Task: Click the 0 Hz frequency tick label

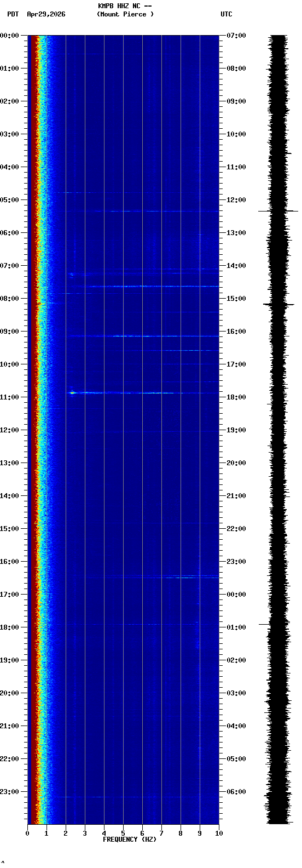Action: point(27,833)
